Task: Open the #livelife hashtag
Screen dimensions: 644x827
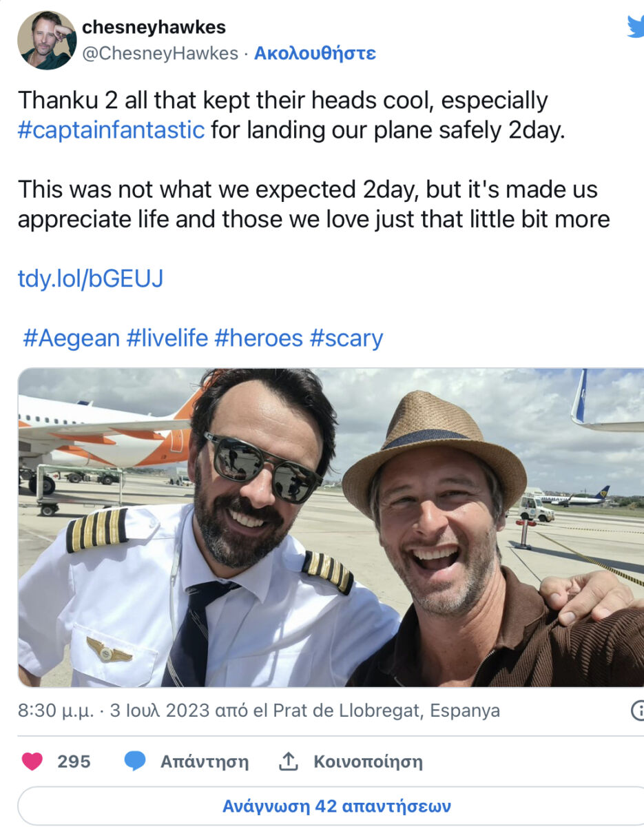Action: (x=167, y=338)
